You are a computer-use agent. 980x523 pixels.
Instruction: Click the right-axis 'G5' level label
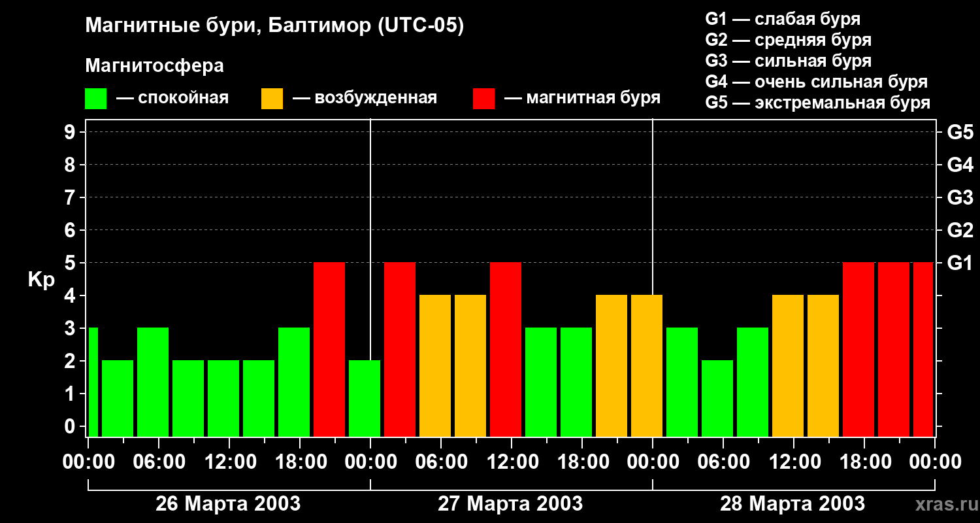coord(960,132)
